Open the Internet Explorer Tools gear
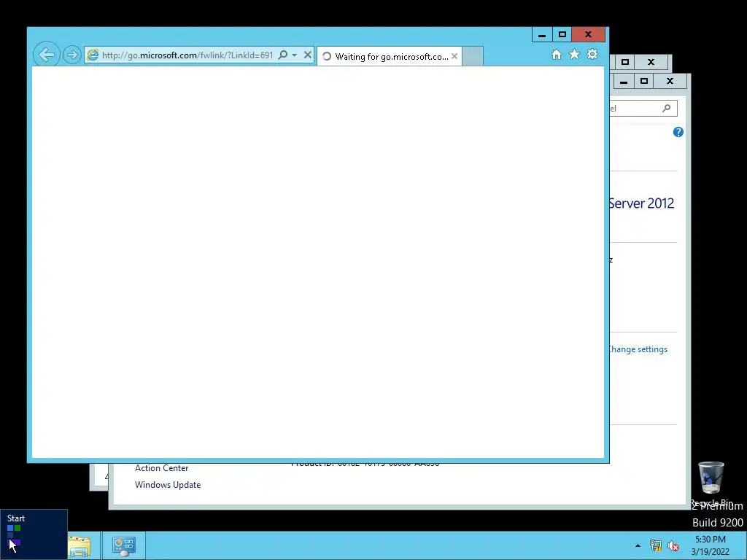Screen dimensions: 747x560 point(592,54)
